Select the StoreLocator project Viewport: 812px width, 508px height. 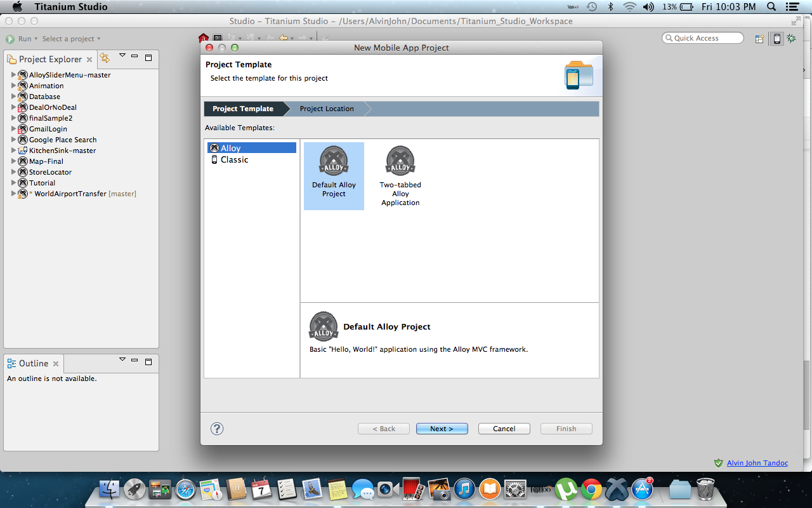click(x=50, y=172)
